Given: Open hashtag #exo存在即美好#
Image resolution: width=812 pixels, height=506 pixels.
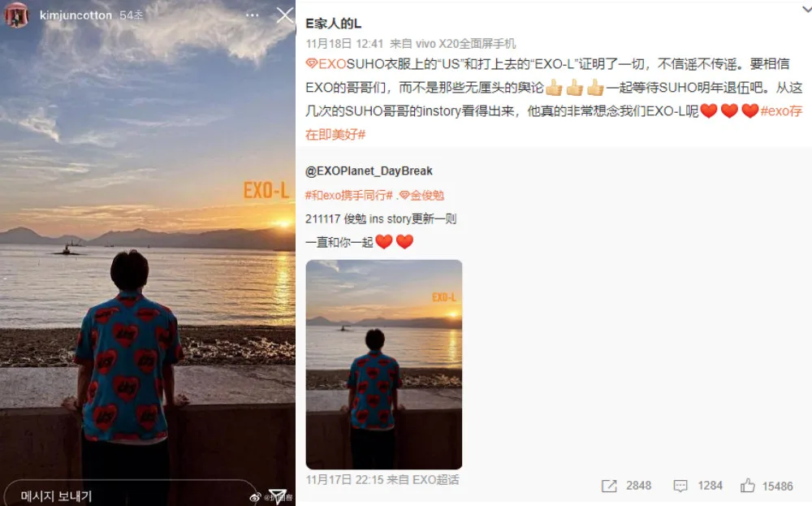Looking at the screenshot, I should click(554, 123).
